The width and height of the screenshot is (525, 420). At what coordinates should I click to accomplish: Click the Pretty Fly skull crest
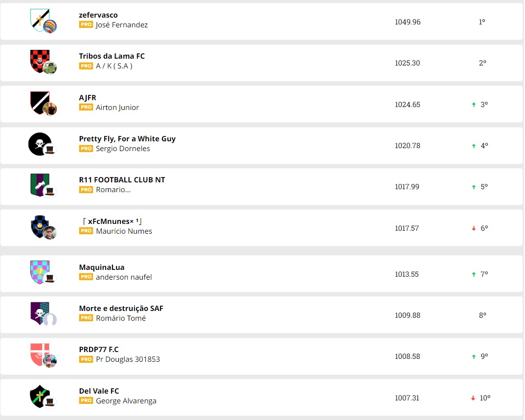pos(38,143)
